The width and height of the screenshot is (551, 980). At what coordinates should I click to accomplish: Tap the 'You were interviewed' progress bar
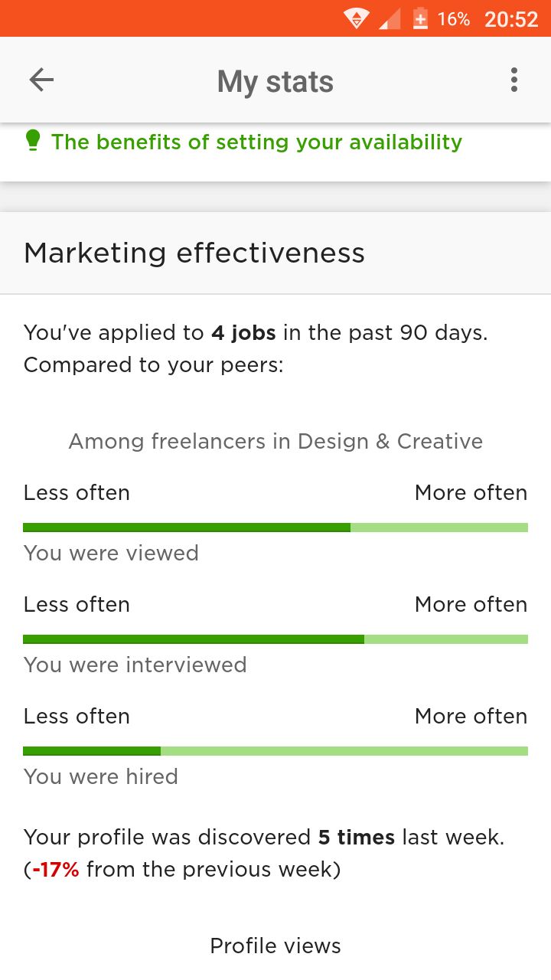(x=275, y=639)
